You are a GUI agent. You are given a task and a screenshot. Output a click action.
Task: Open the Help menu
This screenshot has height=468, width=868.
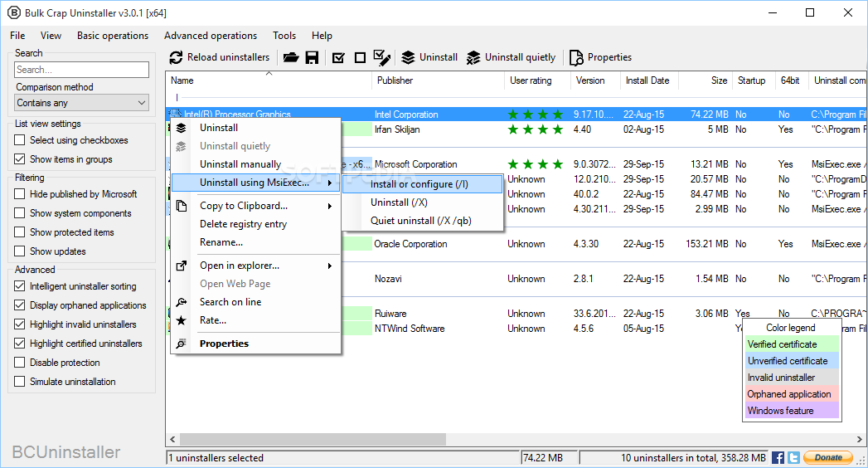(x=322, y=36)
